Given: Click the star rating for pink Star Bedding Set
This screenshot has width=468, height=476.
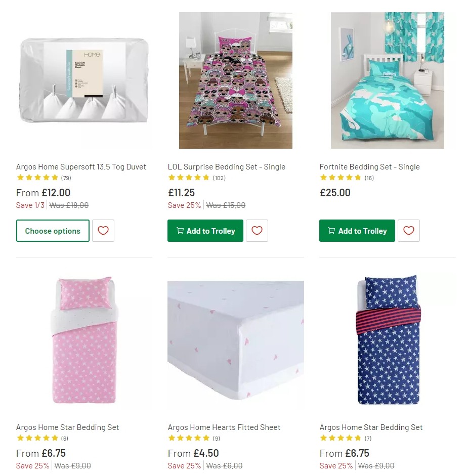Looking at the screenshot, I should pos(37,438).
